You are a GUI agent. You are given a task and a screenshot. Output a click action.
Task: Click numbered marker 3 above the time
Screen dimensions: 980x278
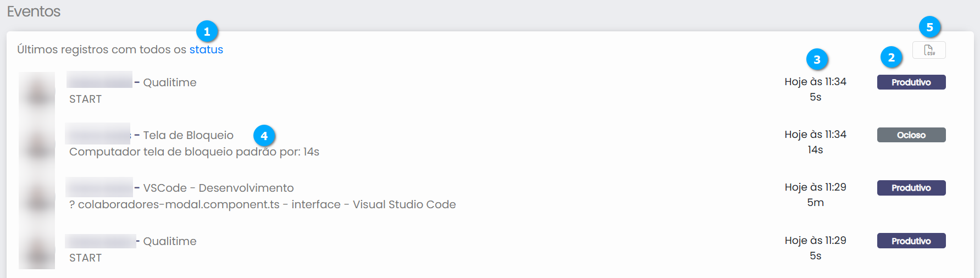(x=817, y=59)
